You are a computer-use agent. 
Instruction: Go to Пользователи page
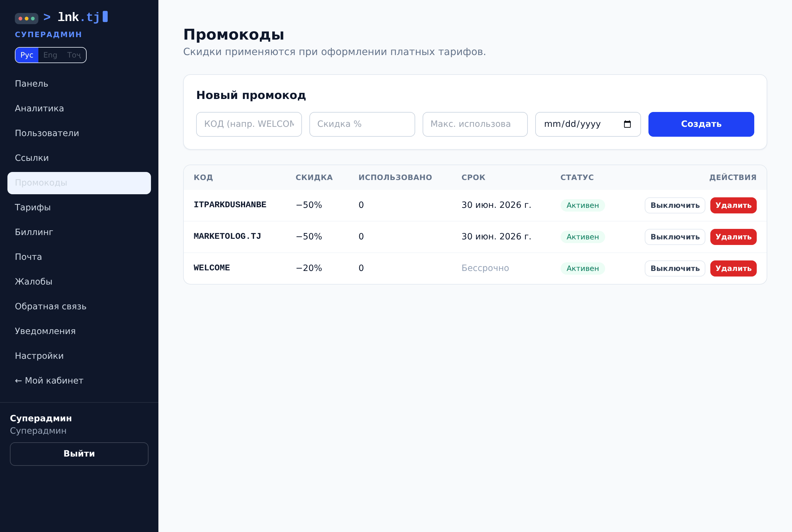(x=79, y=133)
